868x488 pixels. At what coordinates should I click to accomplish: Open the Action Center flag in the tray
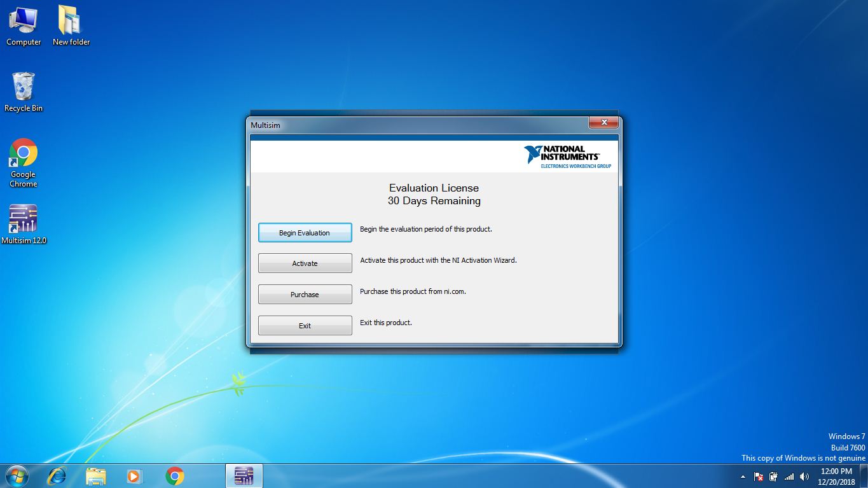757,476
